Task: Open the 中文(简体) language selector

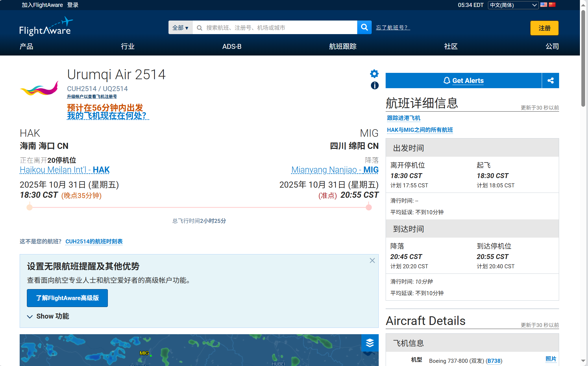Action: (x=513, y=5)
